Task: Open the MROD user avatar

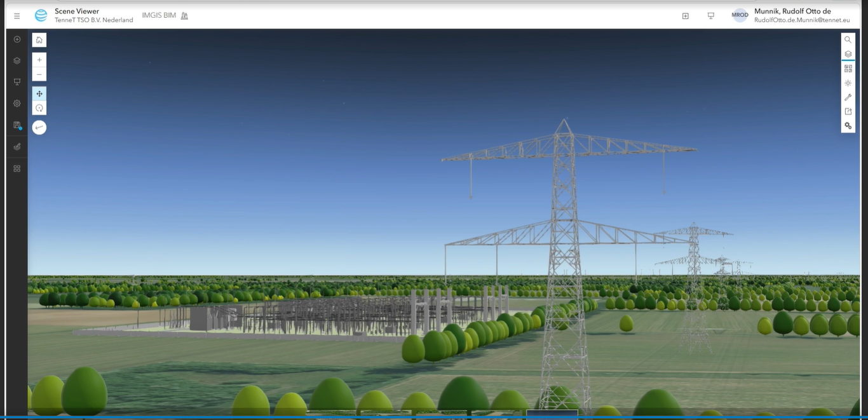Action: click(x=740, y=15)
